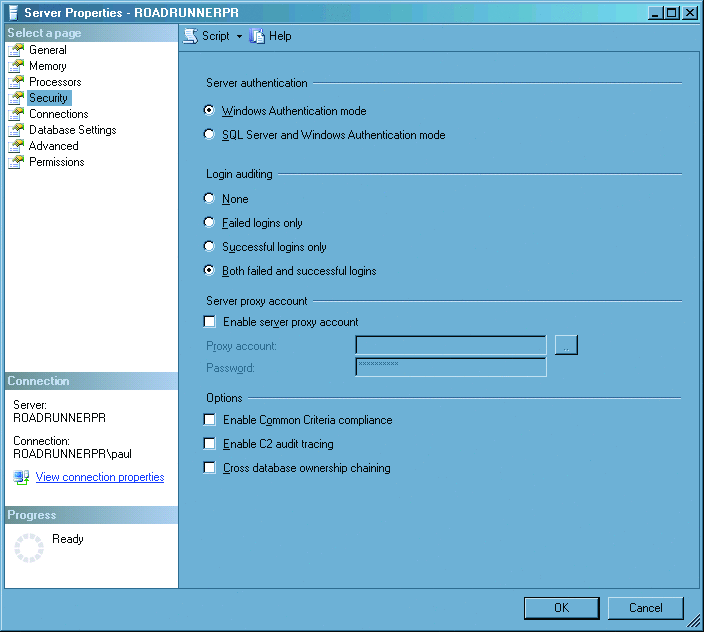Select the Security page label
The image size is (704, 632).
point(48,98)
